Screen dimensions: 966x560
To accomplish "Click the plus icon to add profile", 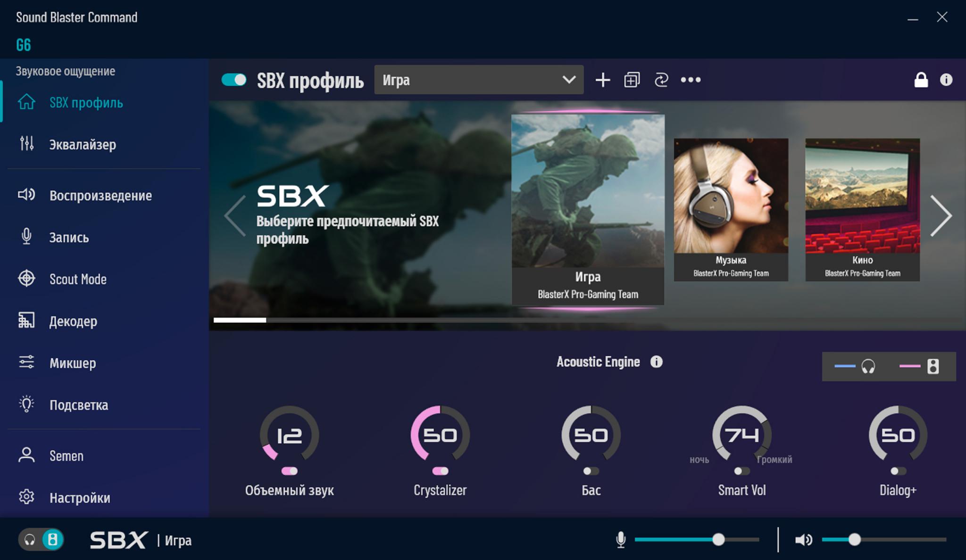I will 602,80.
